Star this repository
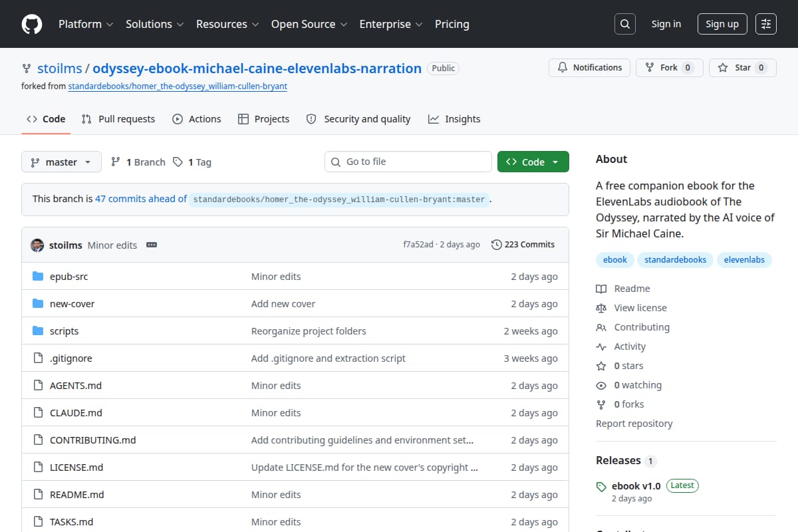 point(743,67)
